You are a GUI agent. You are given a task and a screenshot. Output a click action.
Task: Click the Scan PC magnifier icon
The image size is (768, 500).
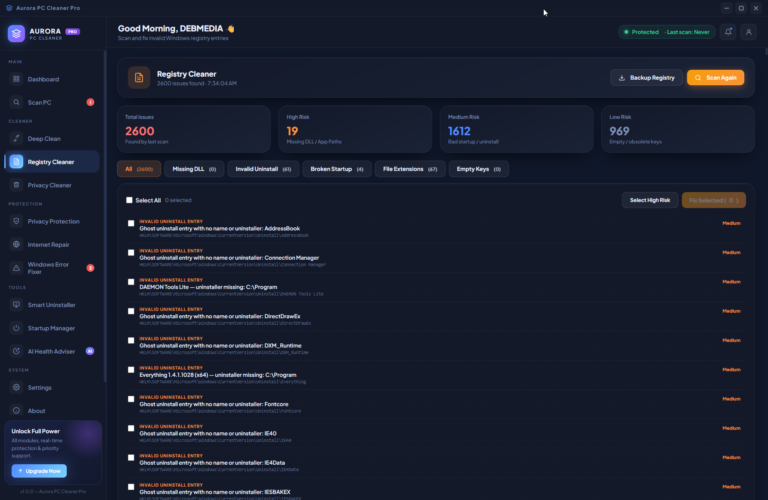pyautogui.click(x=16, y=102)
